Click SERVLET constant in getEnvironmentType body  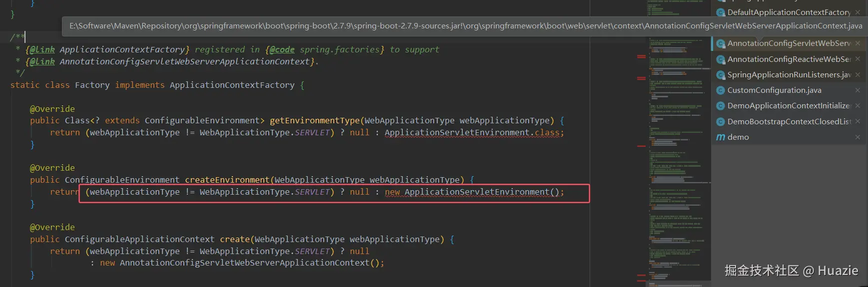[312, 132]
